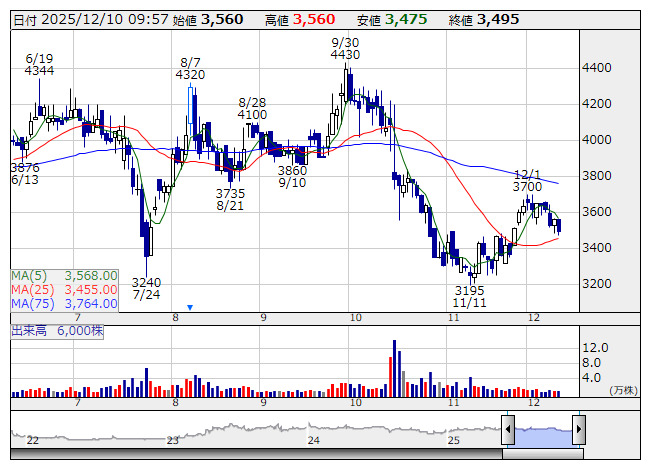Screen dimensions: 653x470
Task: Click the horizontal scrollbar thumb at bottom
Action: coord(543,454)
